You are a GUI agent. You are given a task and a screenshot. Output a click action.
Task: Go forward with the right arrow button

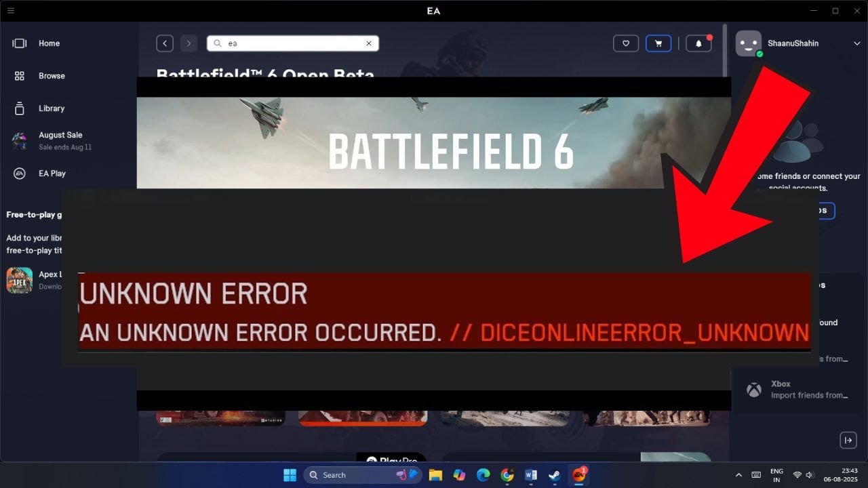189,43
